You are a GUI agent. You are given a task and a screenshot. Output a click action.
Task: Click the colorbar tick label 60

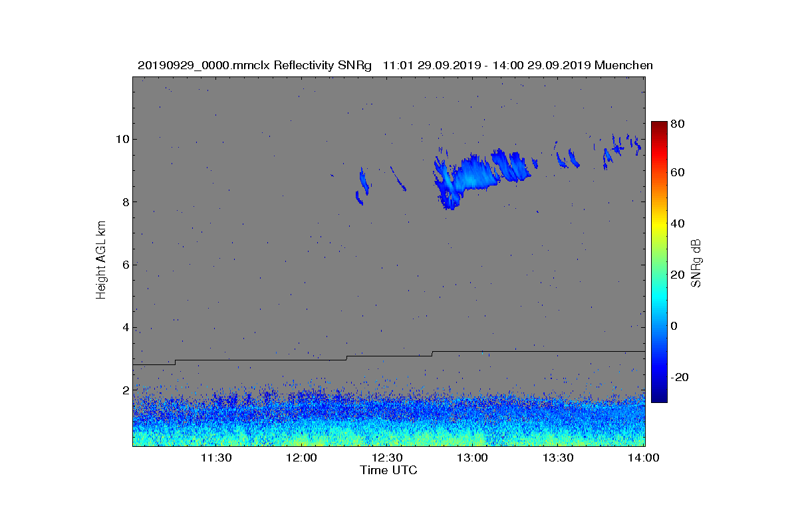pos(678,173)
